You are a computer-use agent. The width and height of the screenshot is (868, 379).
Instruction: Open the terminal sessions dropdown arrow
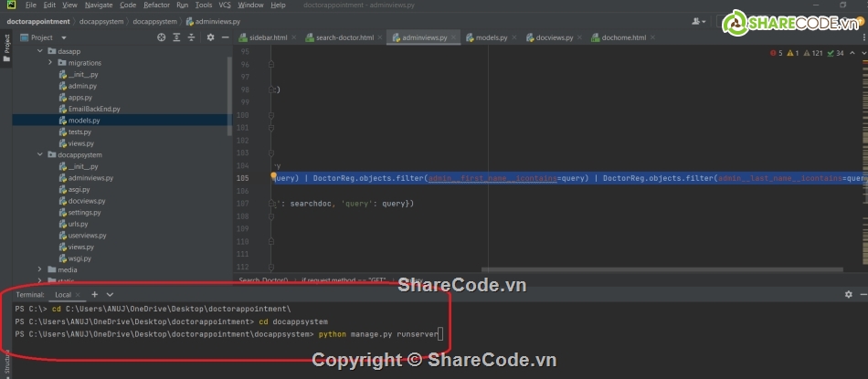[110, 295]
